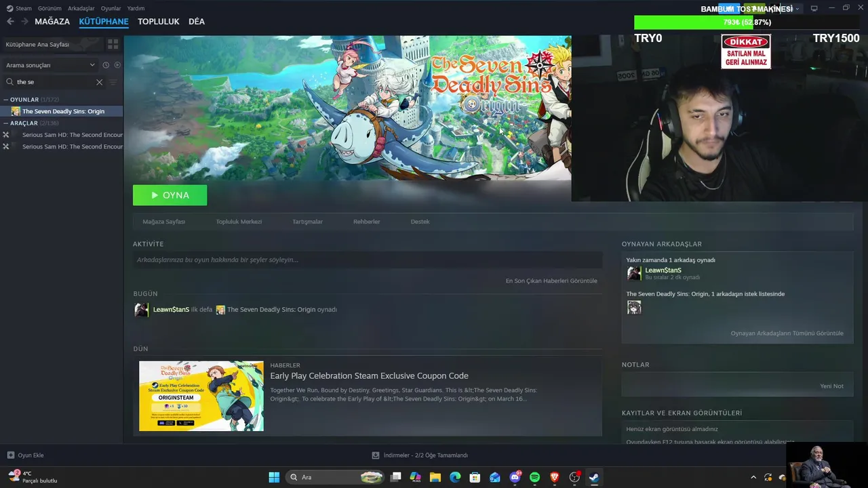Screen dimensions: 868x488
Task: Open the Tartışmalar link
Action: [307, 222]
